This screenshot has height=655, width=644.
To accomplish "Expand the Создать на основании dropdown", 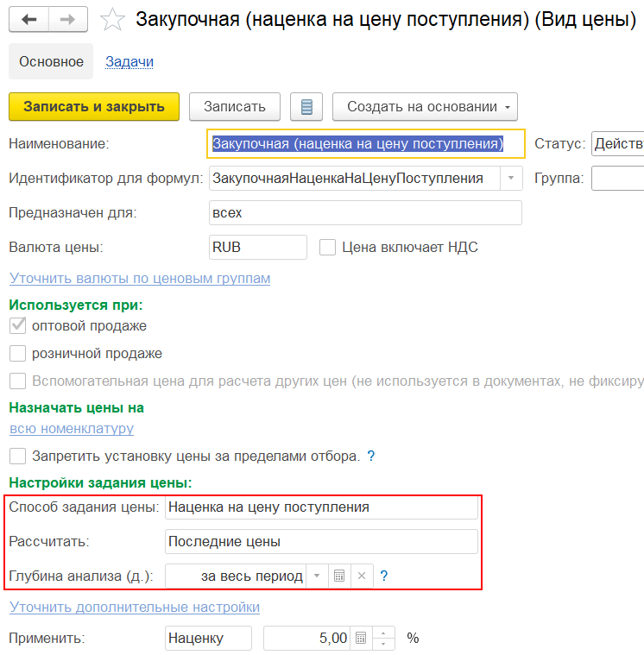I will coord(424,107).
